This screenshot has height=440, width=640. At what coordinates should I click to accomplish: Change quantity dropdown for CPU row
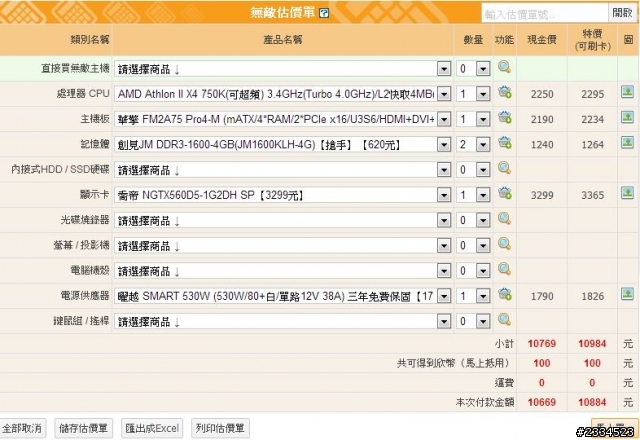(x=473, y=94)
